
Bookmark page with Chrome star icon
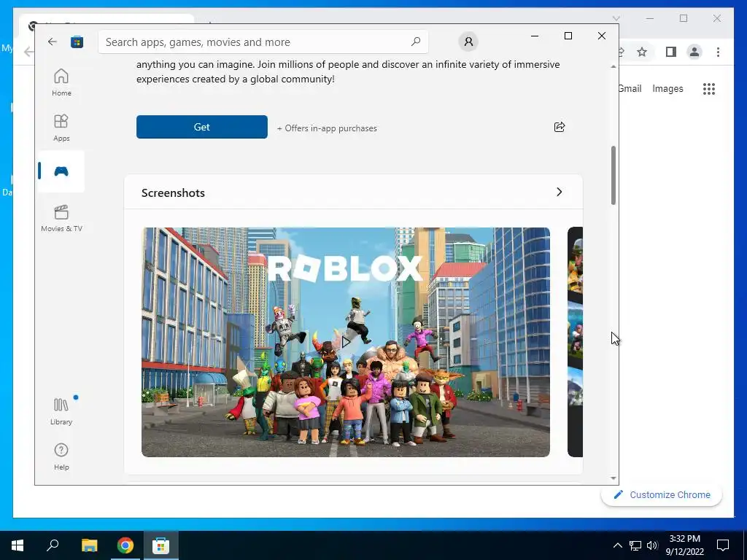coord(642,52)
